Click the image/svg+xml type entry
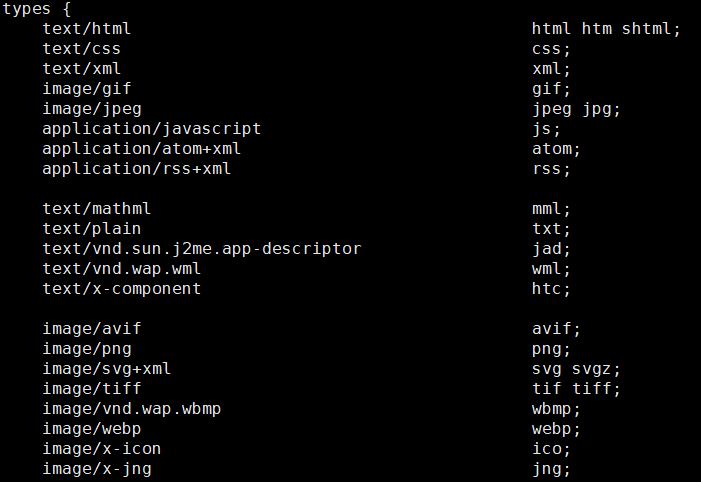This screenshot has width=701, height=482. [106, 369]
